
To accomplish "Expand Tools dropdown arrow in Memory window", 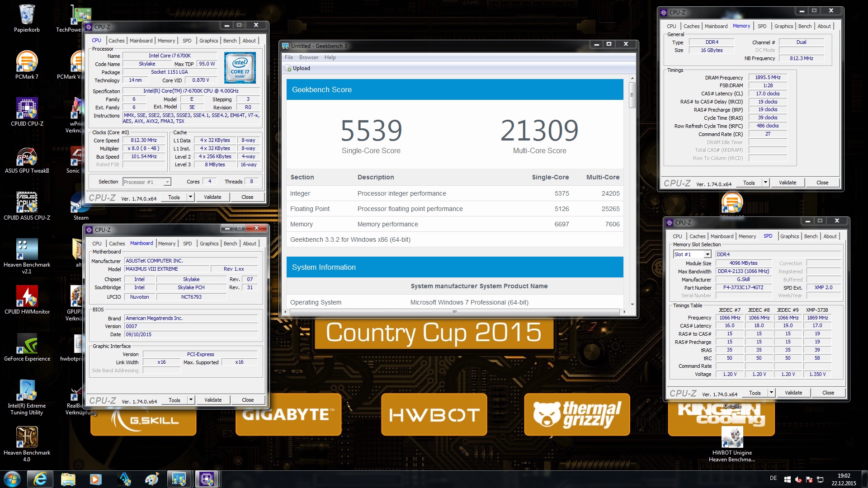I will (765, 183).
